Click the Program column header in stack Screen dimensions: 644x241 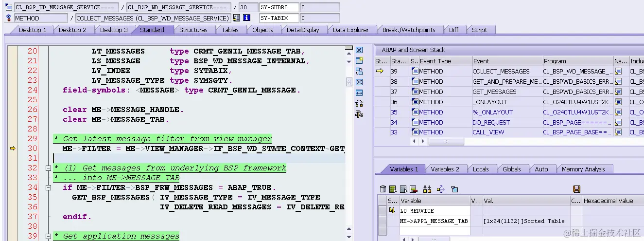click(x=578, y=61)
